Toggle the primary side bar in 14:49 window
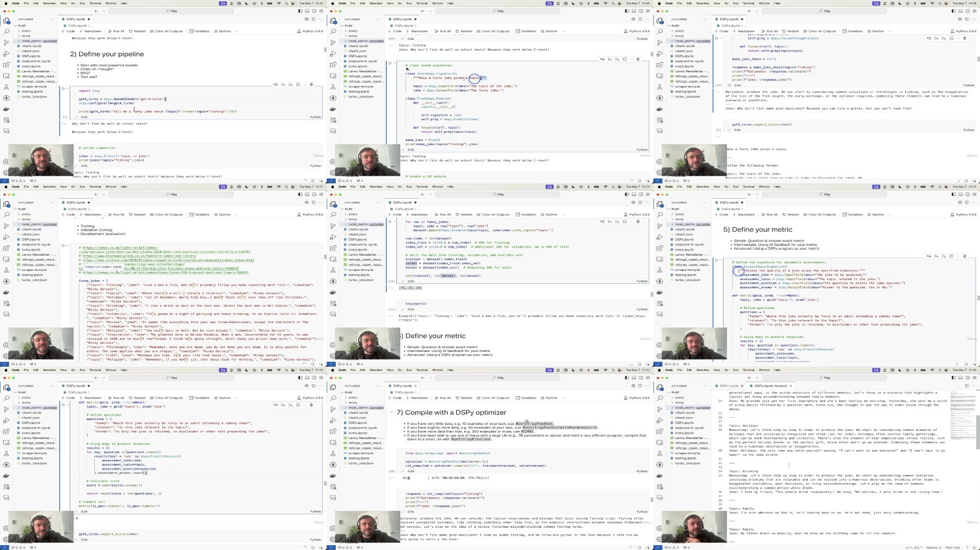The width and height of the screenshot is (980, 550). coord(953,11)
